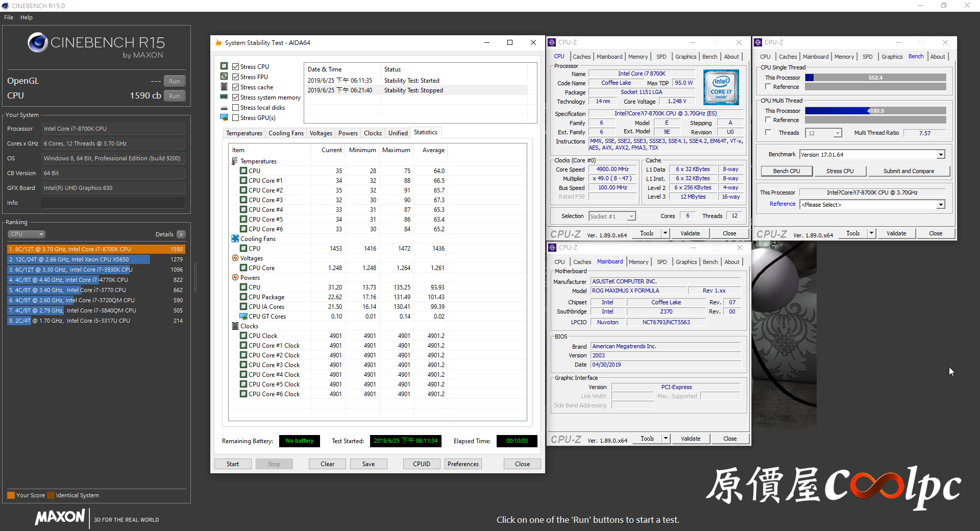Click the CPU-Z icon of the Bench window
The width and height of the screenshot is (980, 531).
758,42
